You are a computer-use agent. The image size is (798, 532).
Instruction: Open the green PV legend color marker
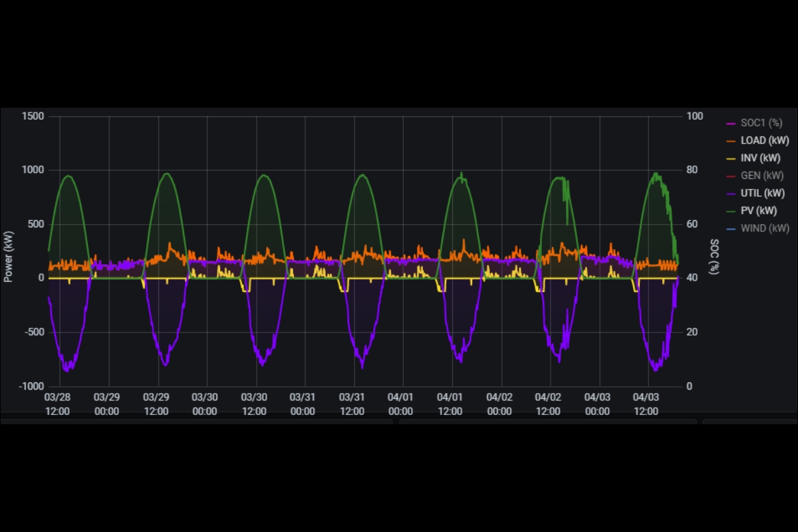(731, 211)
